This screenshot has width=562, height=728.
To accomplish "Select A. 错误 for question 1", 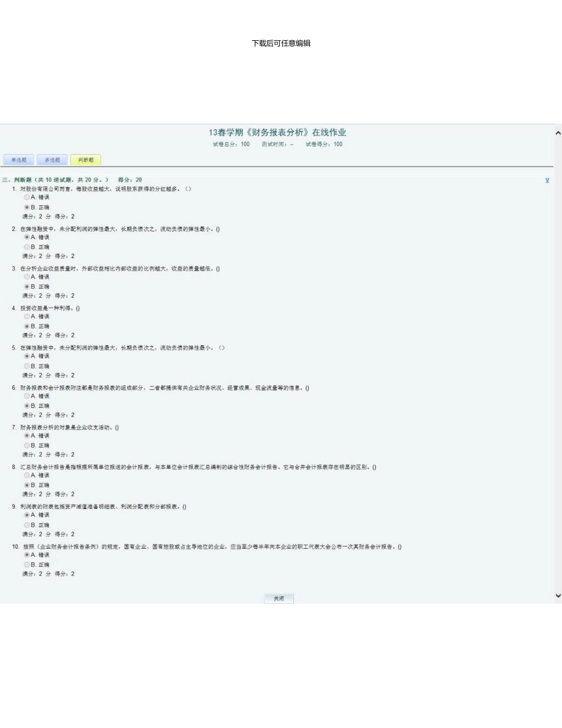I will click(x=27, y=197).
